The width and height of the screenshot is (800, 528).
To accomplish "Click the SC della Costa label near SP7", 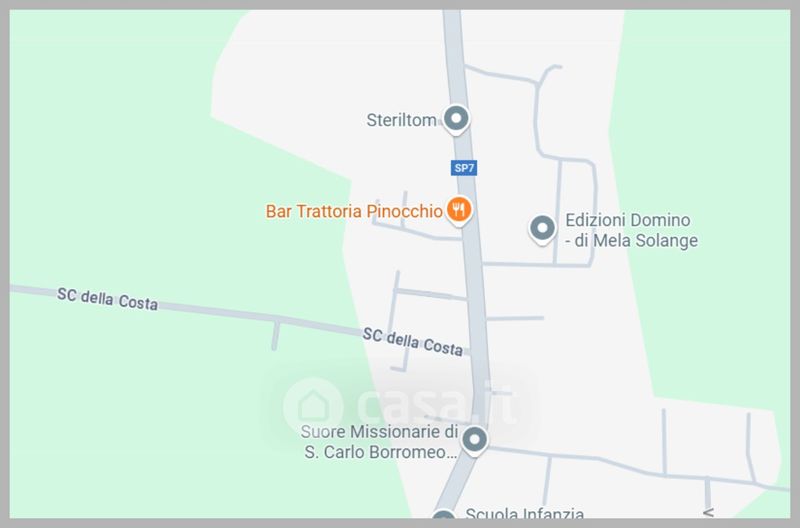I will tap(413, 342).
